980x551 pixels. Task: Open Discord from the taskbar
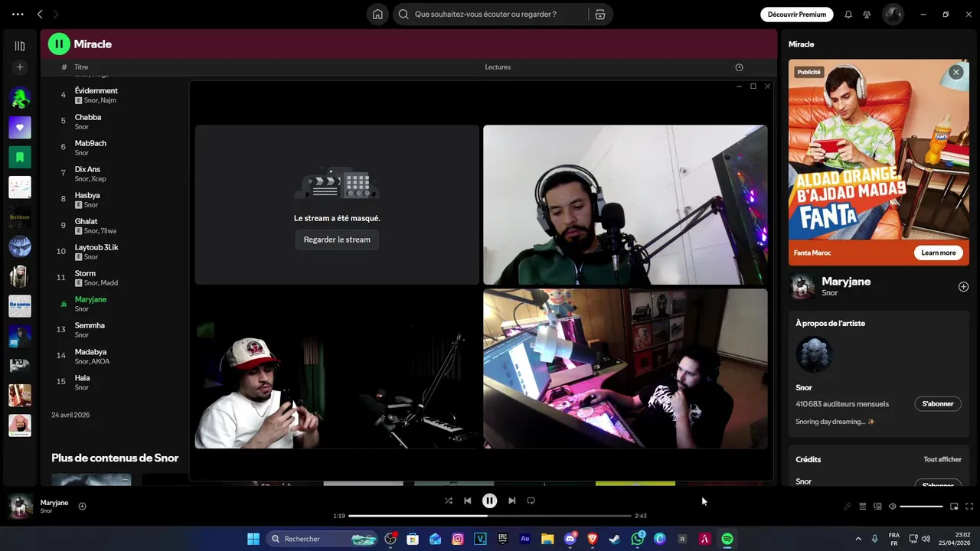click(570, 539)
